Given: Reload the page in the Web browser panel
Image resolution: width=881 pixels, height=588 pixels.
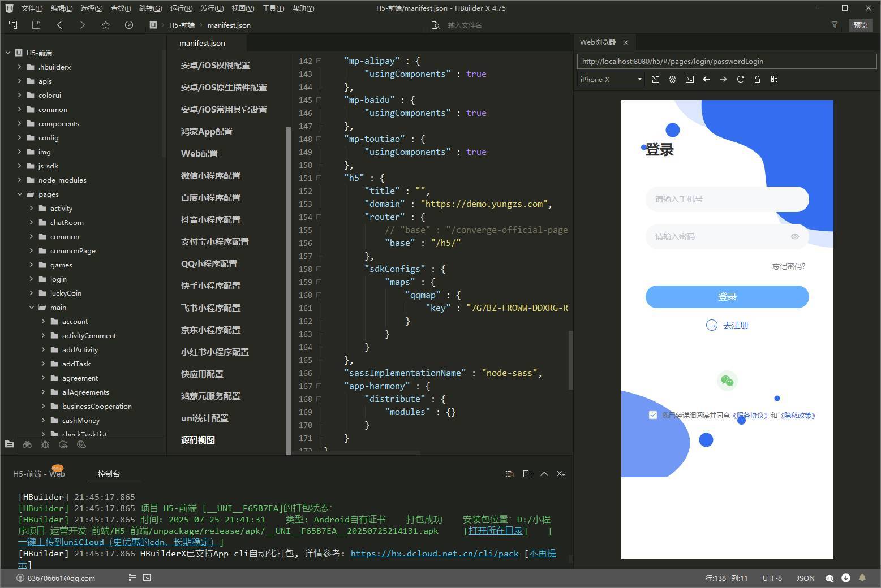Looking at the screenshot, I should pyautogui.click(x=740, y=79).
